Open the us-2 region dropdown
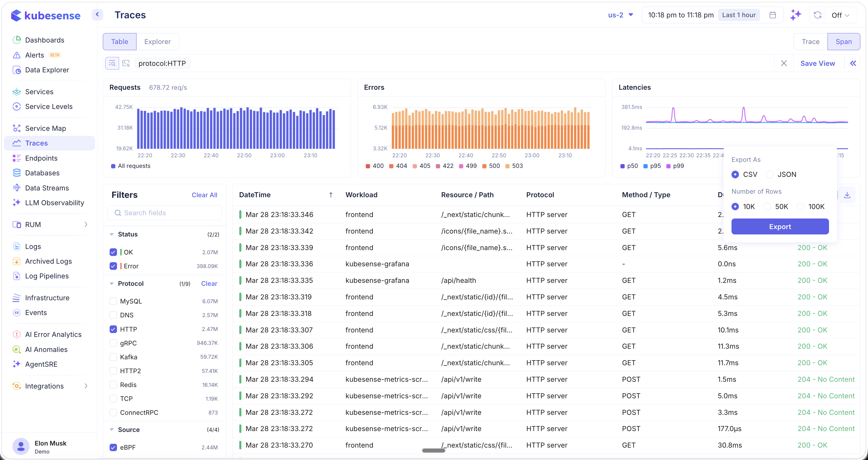Screen dimensions: 868x460 (x=620, y=15)
